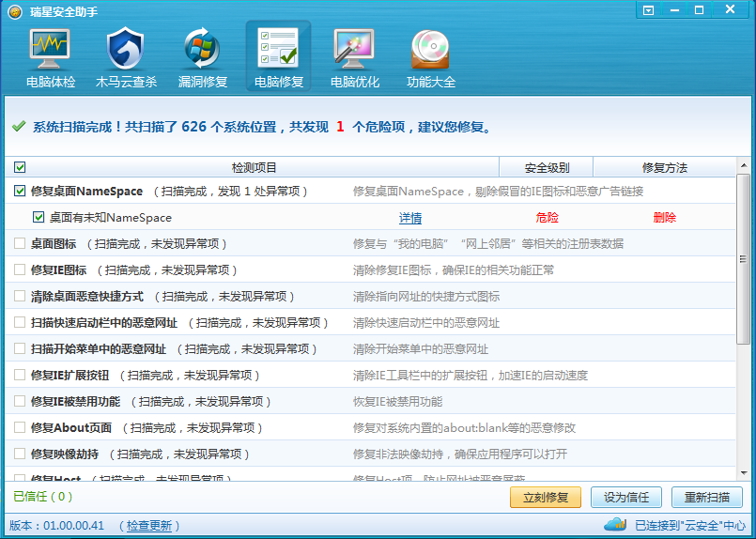Click the scrollbar up arrow
This screenshot has width=756, height=539.
click(x=744, y=165)
